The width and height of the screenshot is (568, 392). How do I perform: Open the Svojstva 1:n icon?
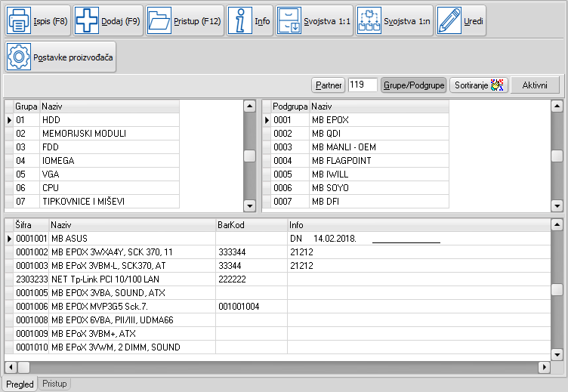369,20
